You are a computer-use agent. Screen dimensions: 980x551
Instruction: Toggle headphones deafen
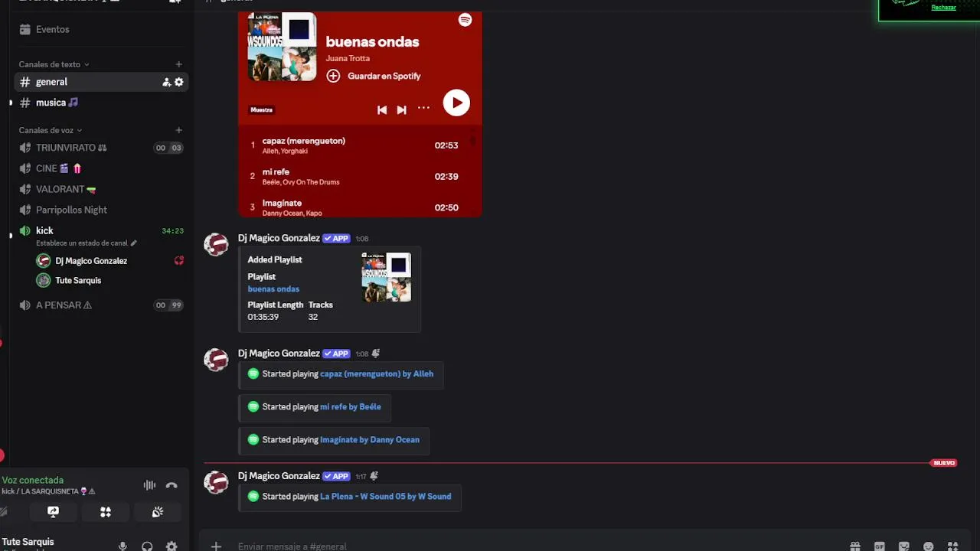(147, 546)
